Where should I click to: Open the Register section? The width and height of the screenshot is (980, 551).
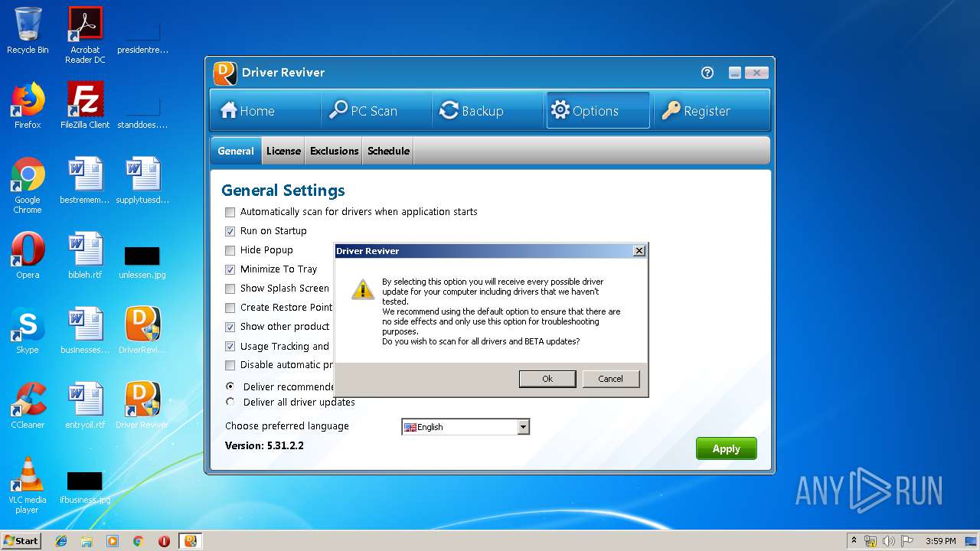[x=710, y=111]
